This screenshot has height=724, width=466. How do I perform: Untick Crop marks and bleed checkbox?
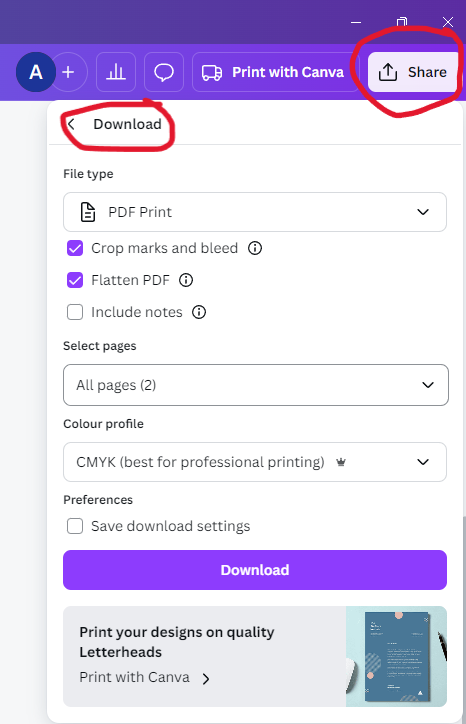coord(75,248)
